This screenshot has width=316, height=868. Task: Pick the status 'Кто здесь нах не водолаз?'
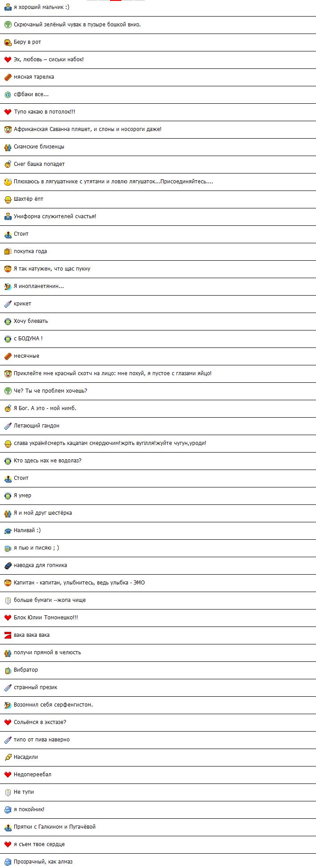[158, 461]
